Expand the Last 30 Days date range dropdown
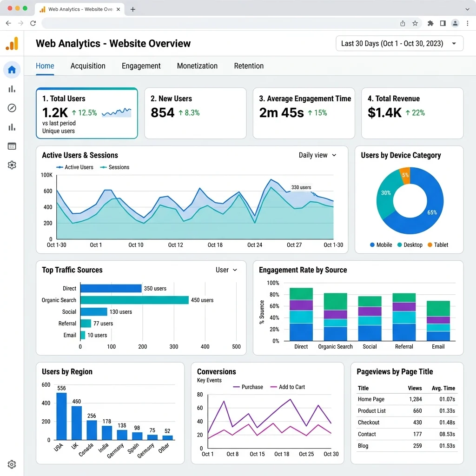The width and height of the screenshot is (476, 476). pyautogui.click(x=399, y=43)
